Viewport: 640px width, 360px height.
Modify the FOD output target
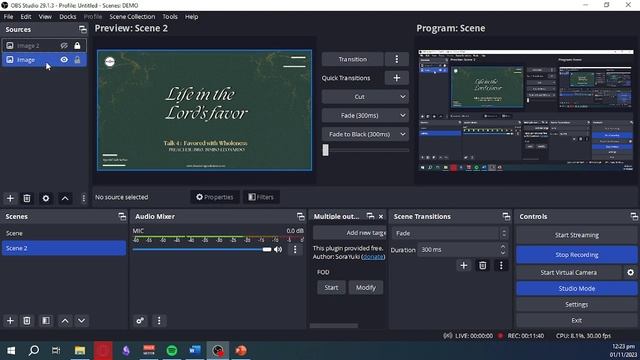[x=365, y=288]
